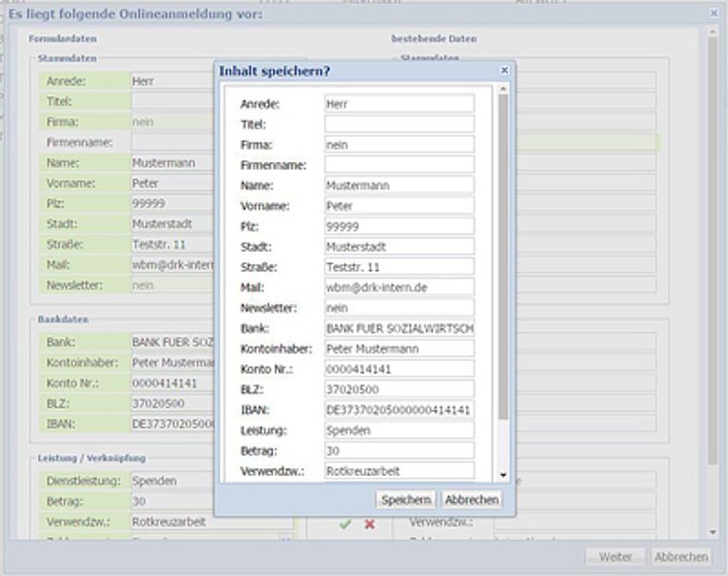Screen dimensions: 728x576
Task: Focus the Mail field in the dialog
Action: [x=399, y=287]
